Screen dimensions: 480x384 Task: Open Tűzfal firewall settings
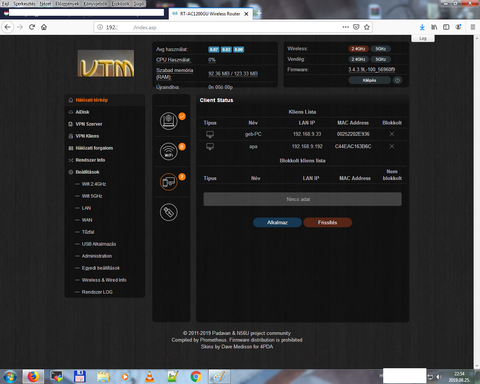tap(88, 232)
